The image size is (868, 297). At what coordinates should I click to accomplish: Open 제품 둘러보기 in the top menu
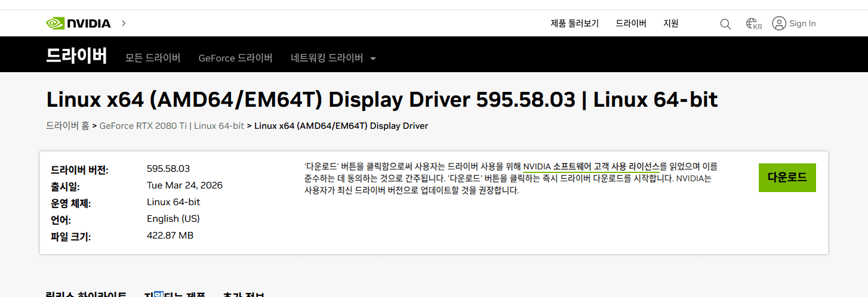pos(574,24)
